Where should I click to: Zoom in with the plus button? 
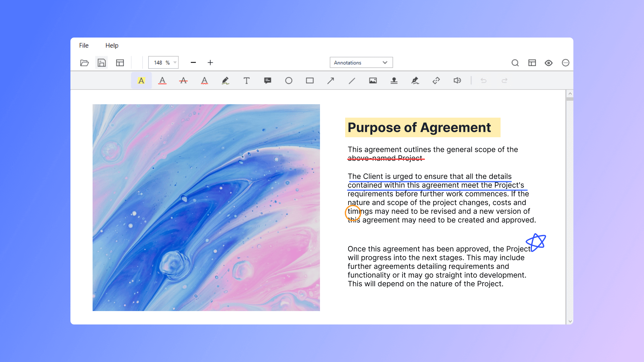tap(210, 62)
